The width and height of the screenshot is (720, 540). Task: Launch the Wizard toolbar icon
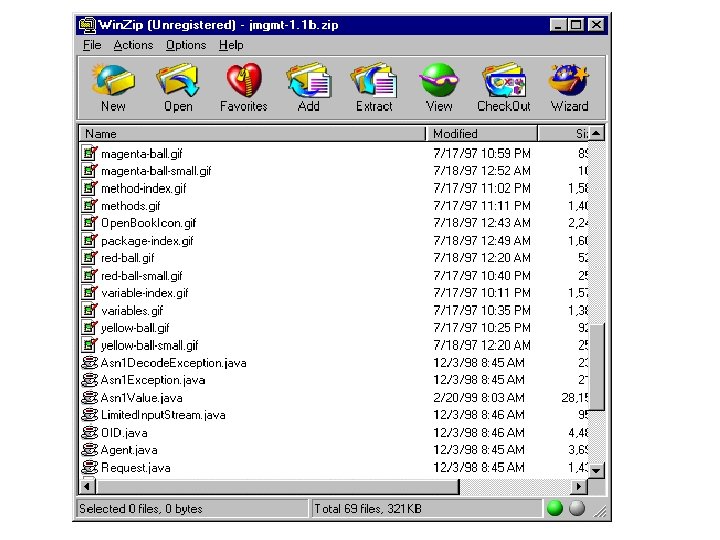(x=569, y=80)
